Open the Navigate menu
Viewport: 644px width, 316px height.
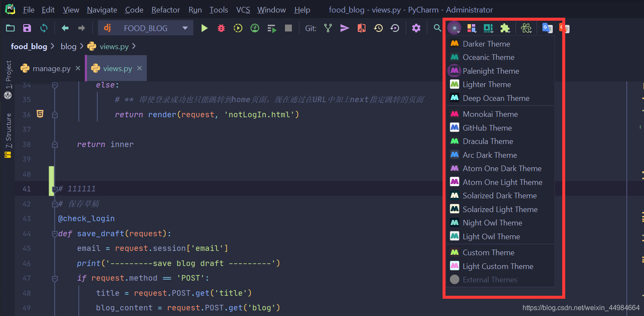click(102, 10)
